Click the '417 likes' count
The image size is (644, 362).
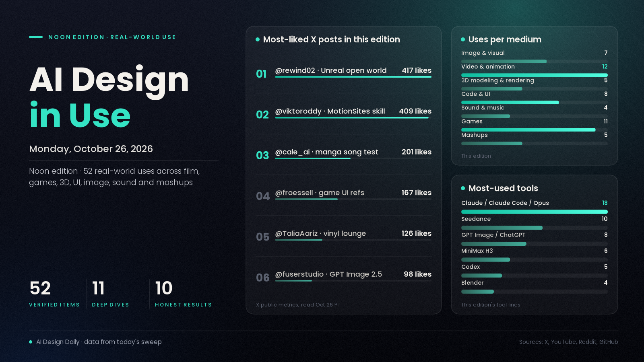[x=417, y=70]
